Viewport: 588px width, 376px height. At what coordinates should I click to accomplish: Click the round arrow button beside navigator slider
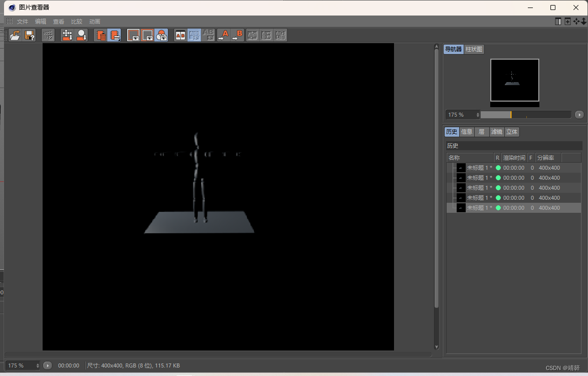(579, 115)
